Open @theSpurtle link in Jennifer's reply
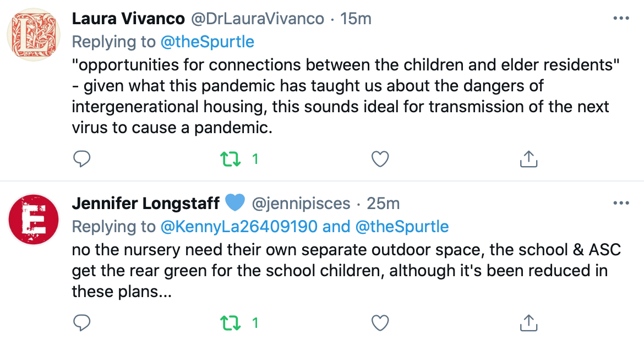 (x=402, y=227)
